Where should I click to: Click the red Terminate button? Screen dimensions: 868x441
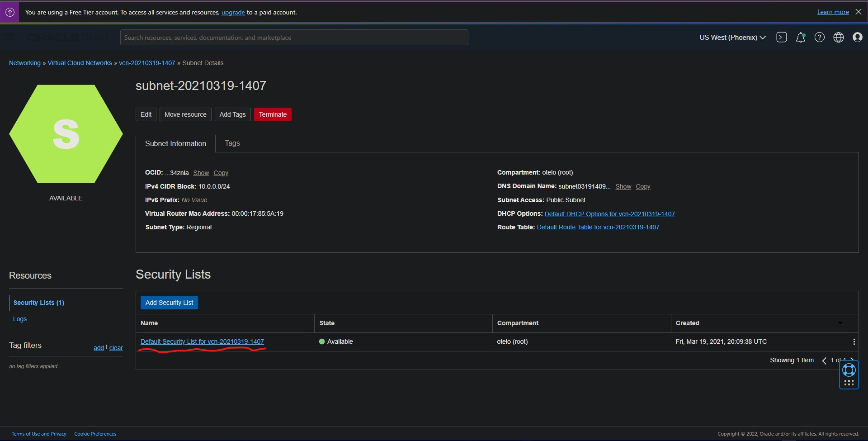[x=273, y=114]
